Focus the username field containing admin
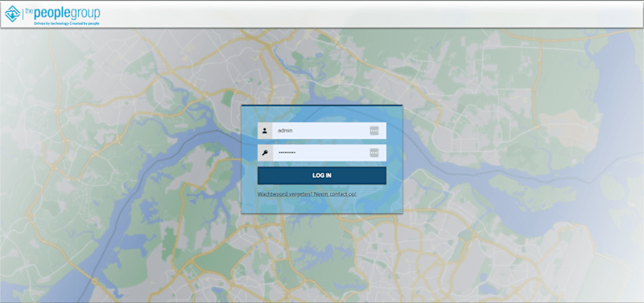Viewport: 644px width, 303px height. [x=329, y=131]
